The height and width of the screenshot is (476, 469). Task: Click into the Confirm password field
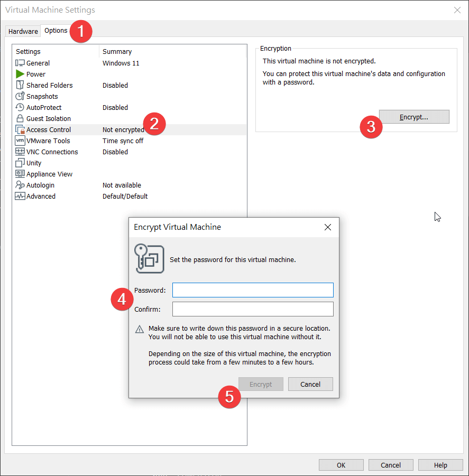(x=253, y=309)
